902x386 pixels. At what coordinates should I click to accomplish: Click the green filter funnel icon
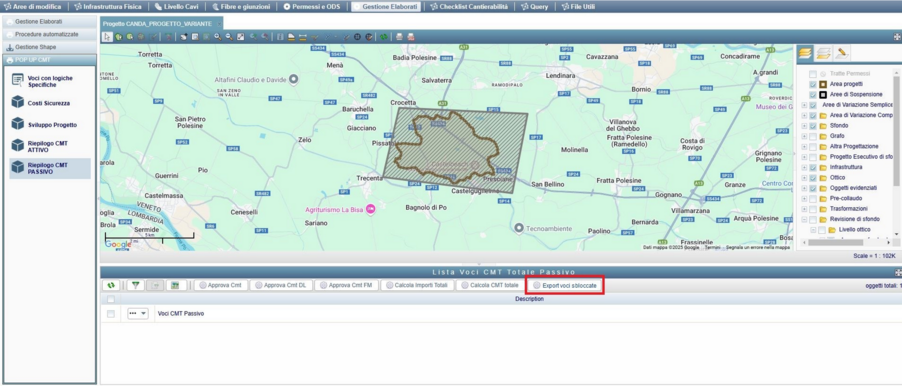[136, 285]
